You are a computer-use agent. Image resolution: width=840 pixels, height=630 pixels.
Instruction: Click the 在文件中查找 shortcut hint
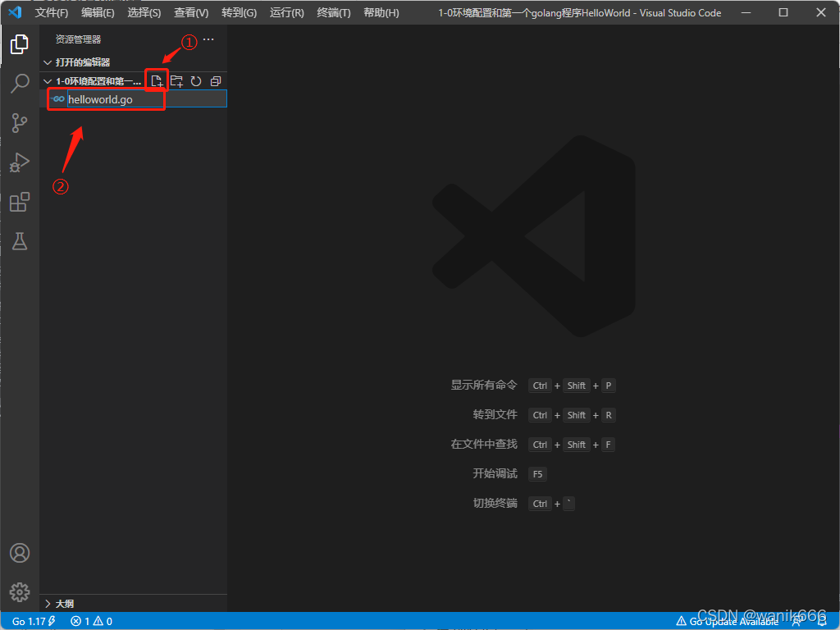coord(533,444)
